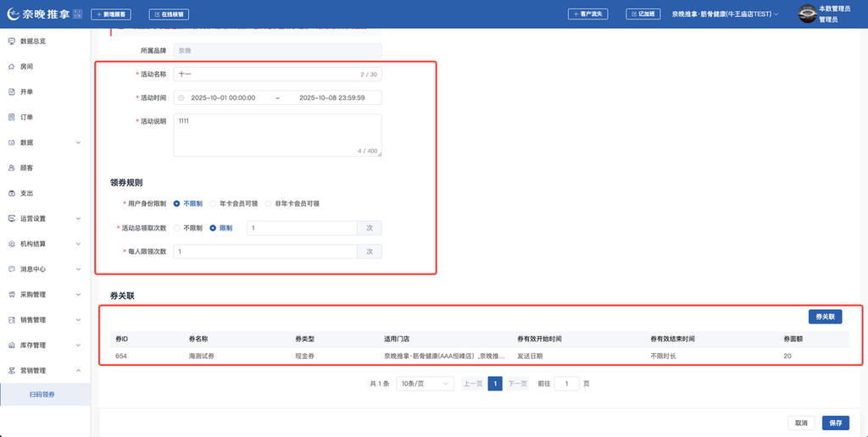868x437 pixels.
Task: Click the 记加班 button
Action: (643, 14)
